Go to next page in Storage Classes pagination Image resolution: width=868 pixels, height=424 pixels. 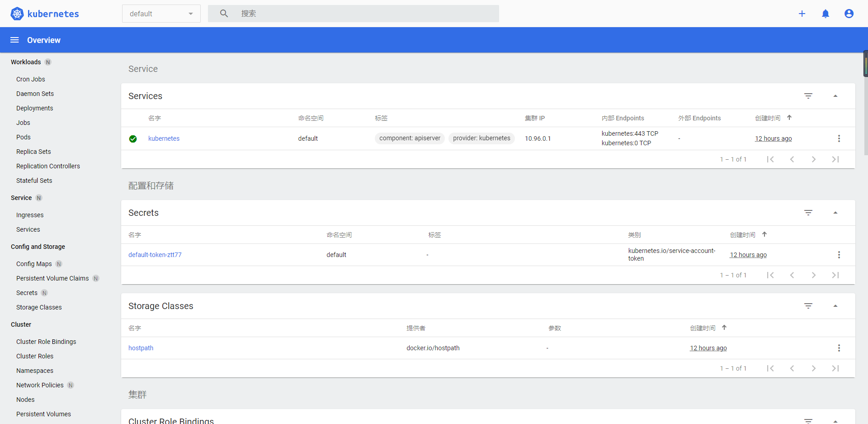pos(814,368)
